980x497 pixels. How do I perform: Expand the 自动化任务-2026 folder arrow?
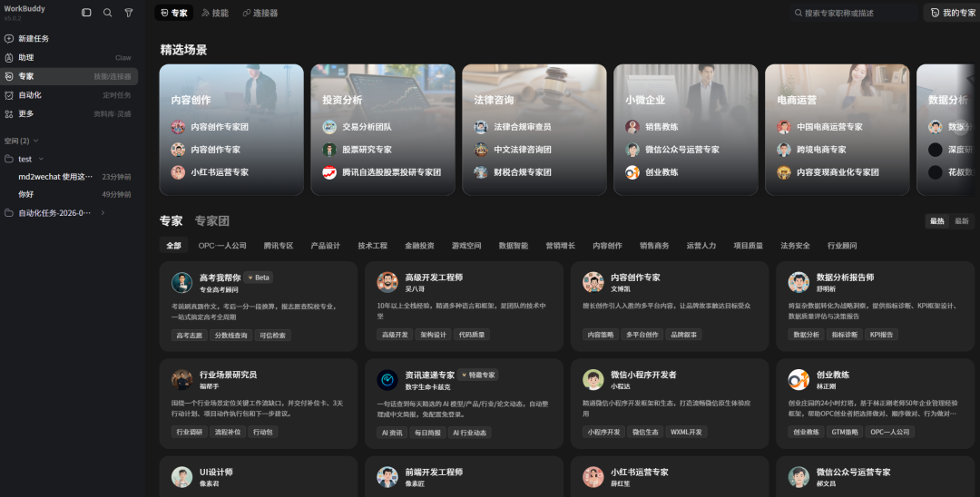click(103, 213)
